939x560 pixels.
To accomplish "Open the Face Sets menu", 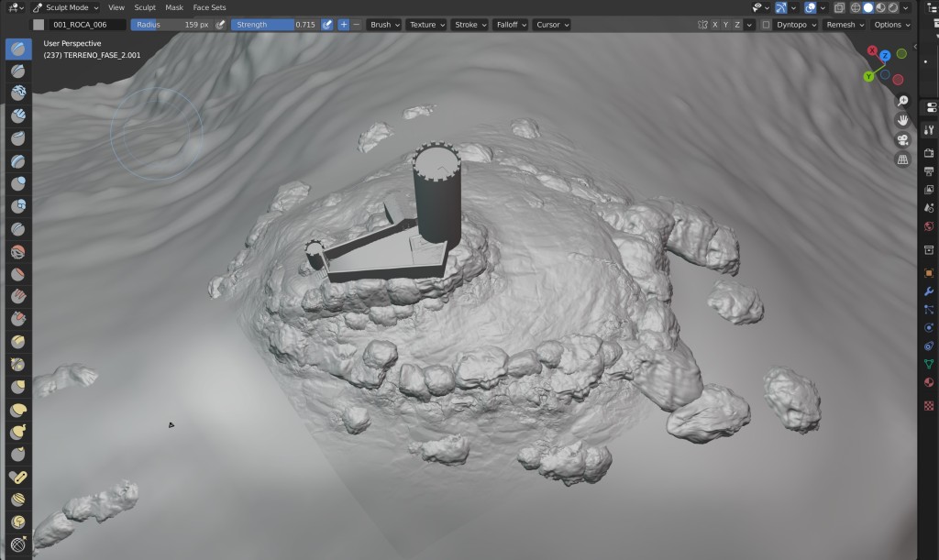I will [x=209, y=7].
